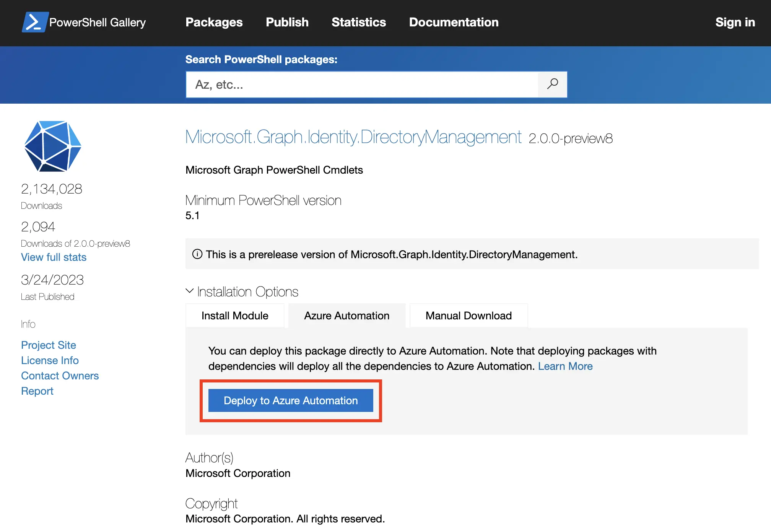Open the Packages menu item
The width and height of the screenshot is (771, 532).
click(214, 22)
